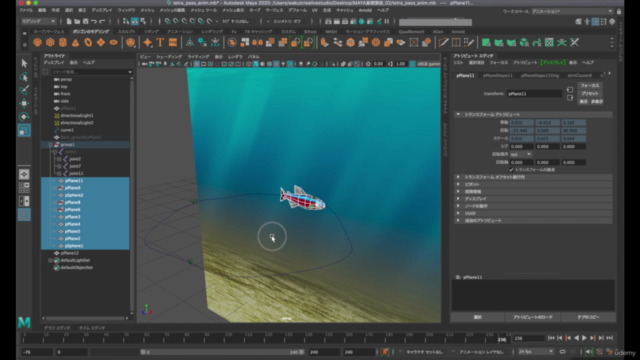The image size is (640, 360).
Task: Click the Select button at panel bottom
Action: [x=478, y=317]
